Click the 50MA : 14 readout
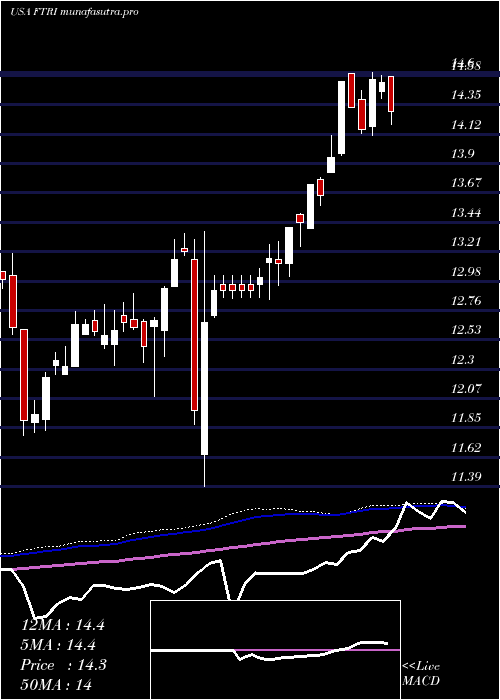The height and width of the screenshot is (700, 500). coord(56,685)
